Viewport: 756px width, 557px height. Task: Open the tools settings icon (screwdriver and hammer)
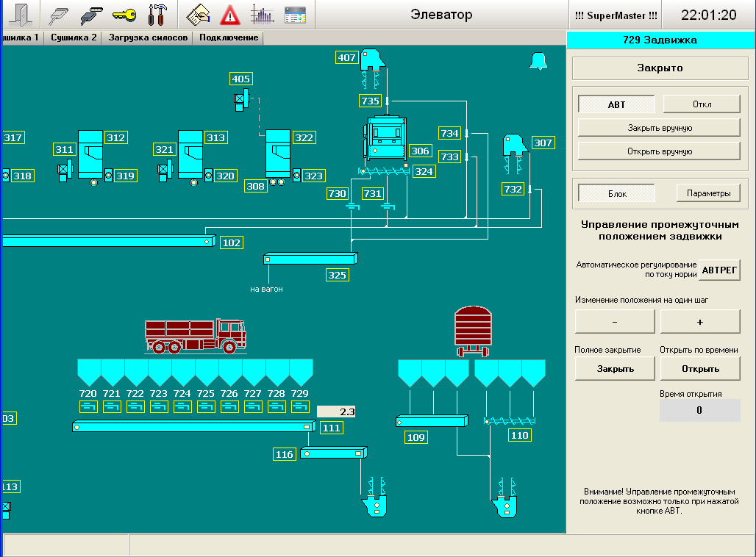pos(157,15)
